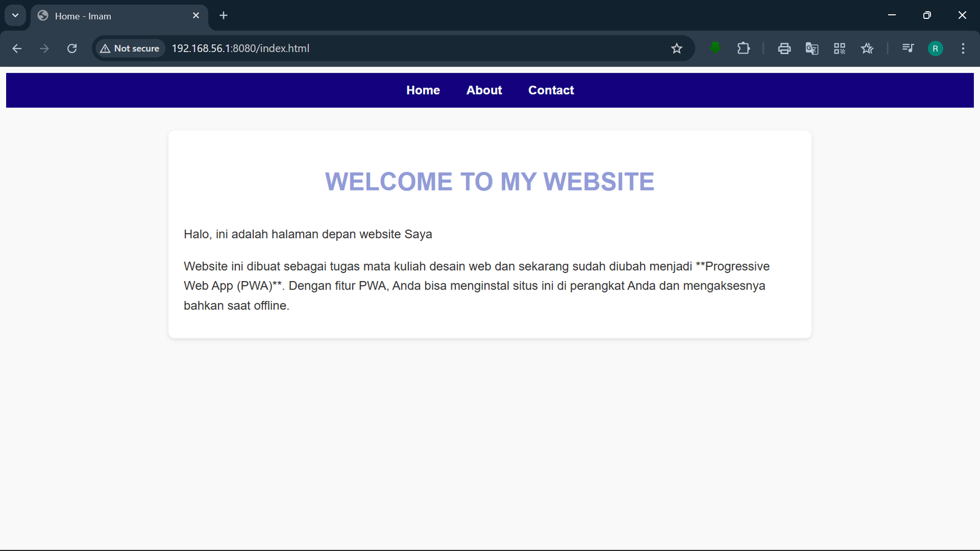Click the WELCOME TO MY WEBSITE heading
The image size is (980, 551).
click(x=489, y=181)
